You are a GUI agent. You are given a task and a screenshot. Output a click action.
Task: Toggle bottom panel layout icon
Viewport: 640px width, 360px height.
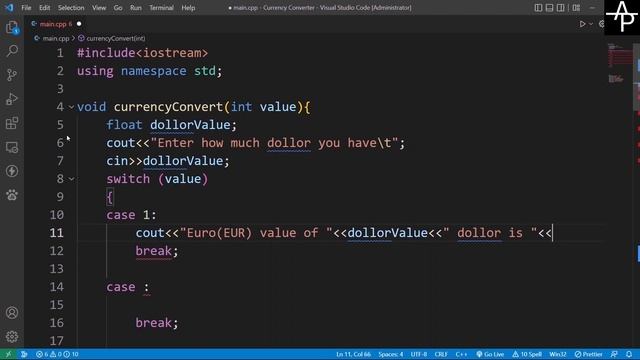(x=549, y=8)
